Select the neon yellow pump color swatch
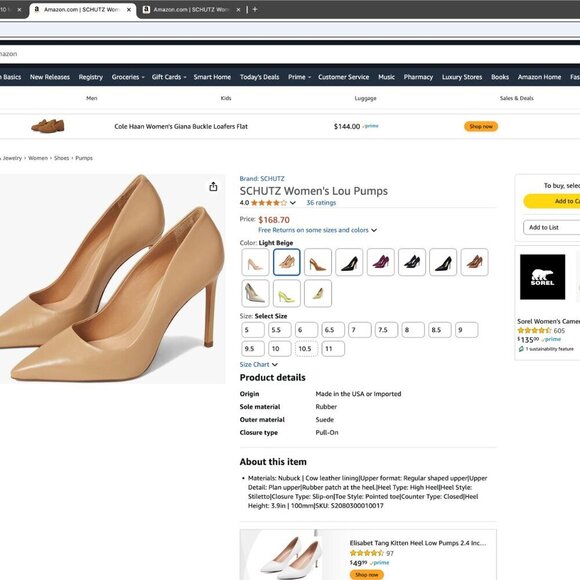Screen dimensions: 580x580 pyautogui.click(x=287, y=294)
